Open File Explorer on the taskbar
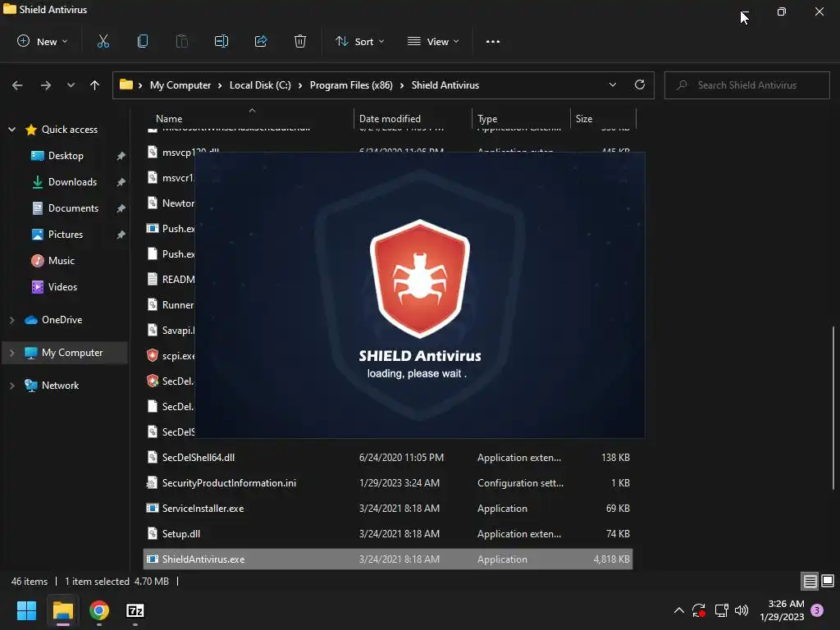This screenshot has height=630, width=840. 62,610
